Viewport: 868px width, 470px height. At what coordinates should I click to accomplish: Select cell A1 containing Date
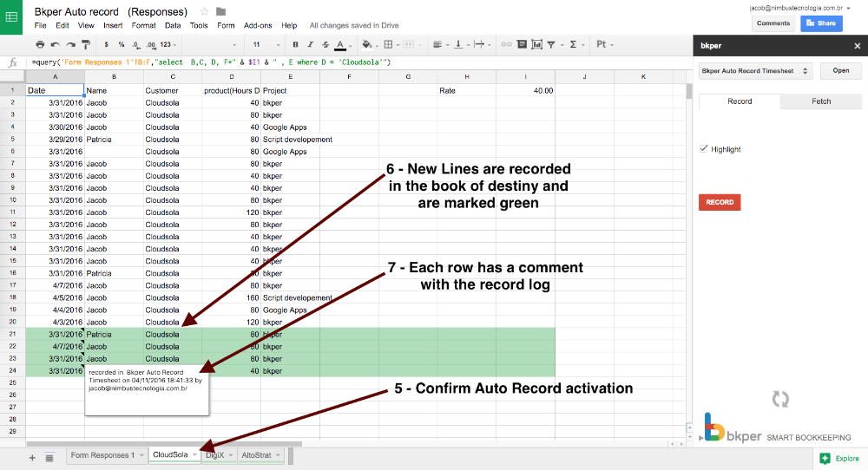point(55,90)
